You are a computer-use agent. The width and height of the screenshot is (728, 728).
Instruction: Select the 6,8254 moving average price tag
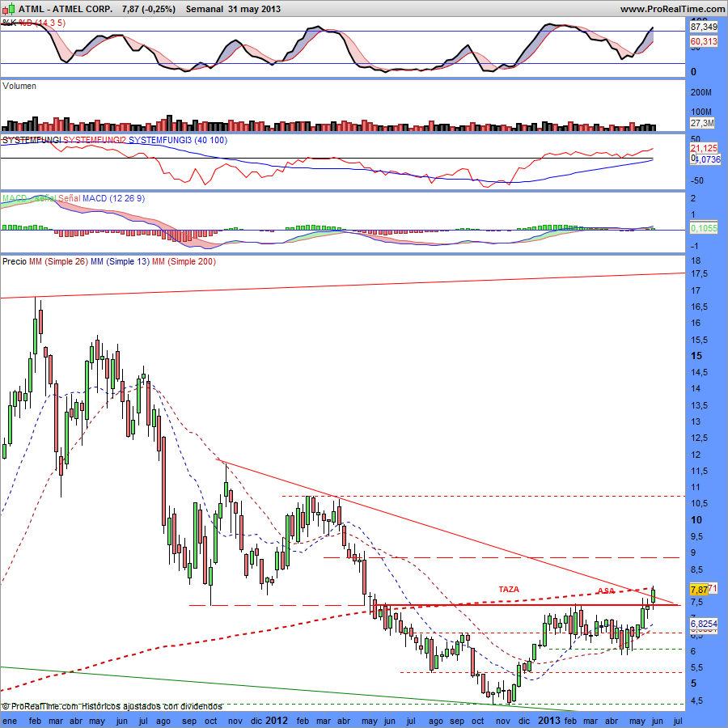point(704,624)
